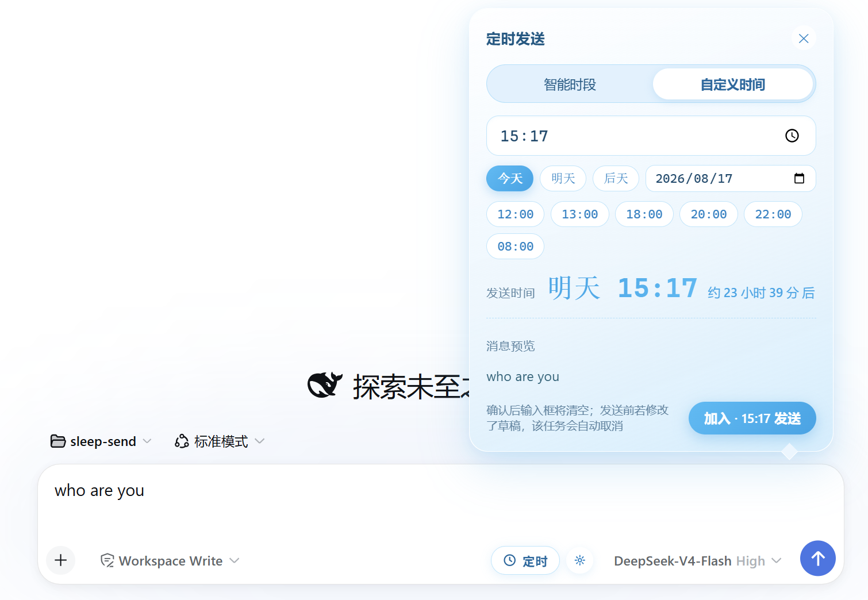868x600 pixels.
Task: Select the 后天 day chip
Action: [x=616, y=178]
